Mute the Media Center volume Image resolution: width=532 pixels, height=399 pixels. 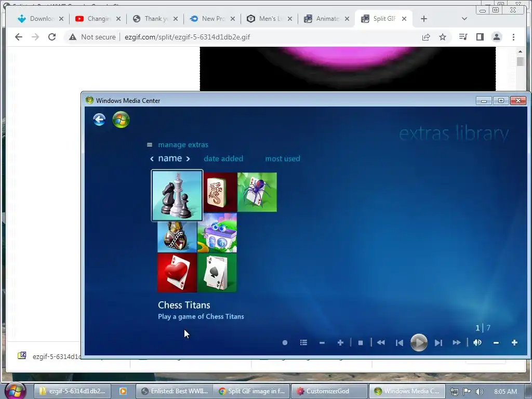tap(477, 343)
